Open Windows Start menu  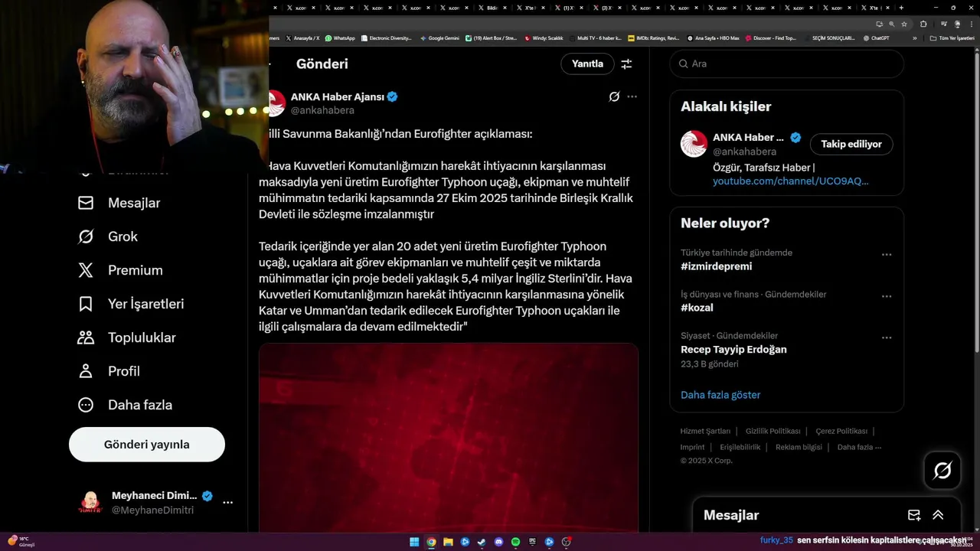click(x=414, y=542)
